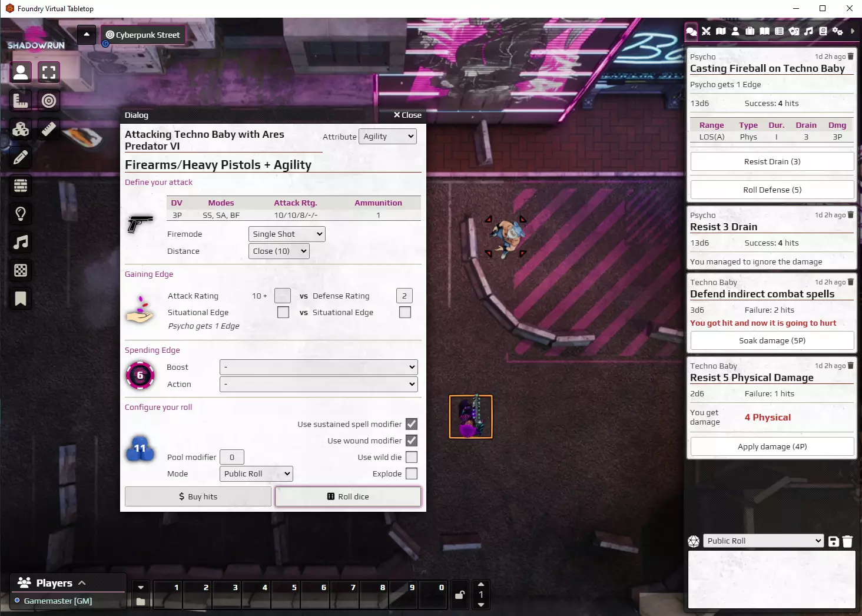Collapse the Players list
This screenshot has height=616, width=862.
click(x=82, y=583)
